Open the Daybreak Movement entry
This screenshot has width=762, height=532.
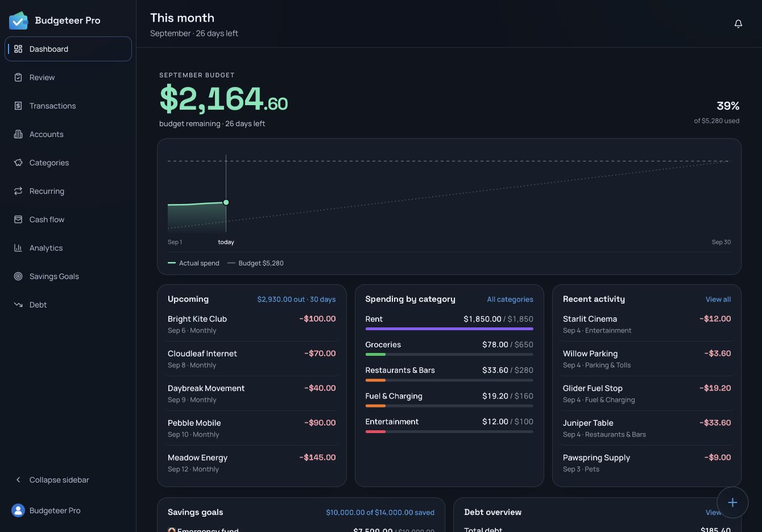click(251, 393)
